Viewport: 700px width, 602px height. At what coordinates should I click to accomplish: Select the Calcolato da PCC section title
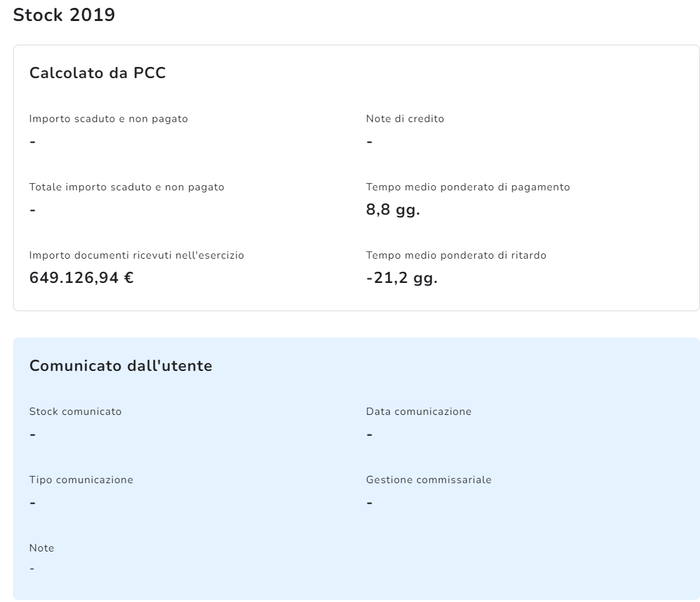(97, 73)
